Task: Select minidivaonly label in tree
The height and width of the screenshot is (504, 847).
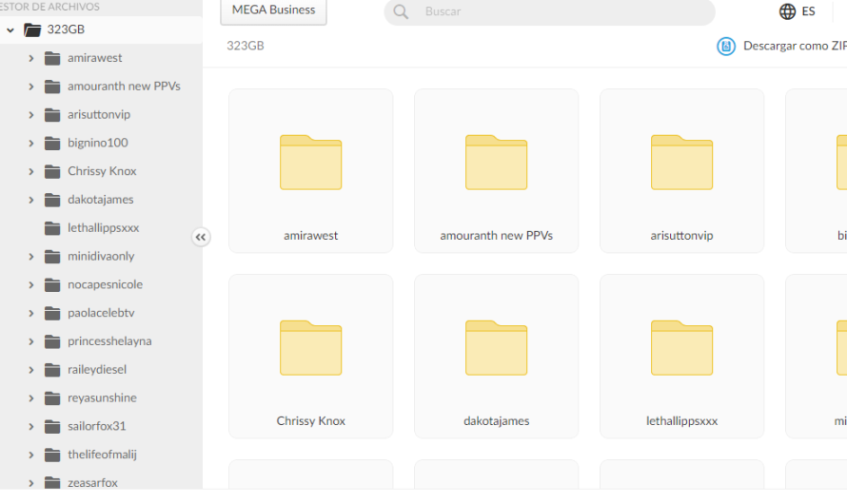Action: (x=101, y=257)
